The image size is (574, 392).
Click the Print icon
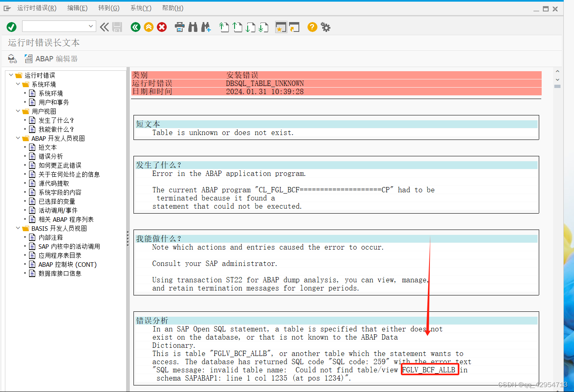[x=179, y=27]
